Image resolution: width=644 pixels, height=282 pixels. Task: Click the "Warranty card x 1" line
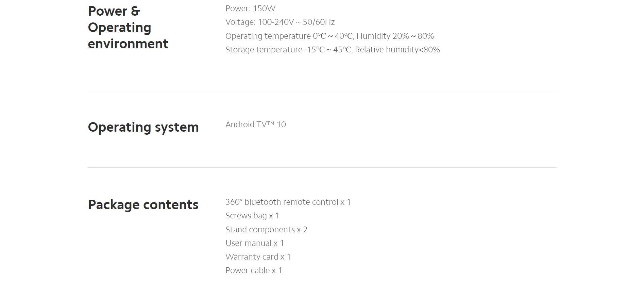point(258,257)
